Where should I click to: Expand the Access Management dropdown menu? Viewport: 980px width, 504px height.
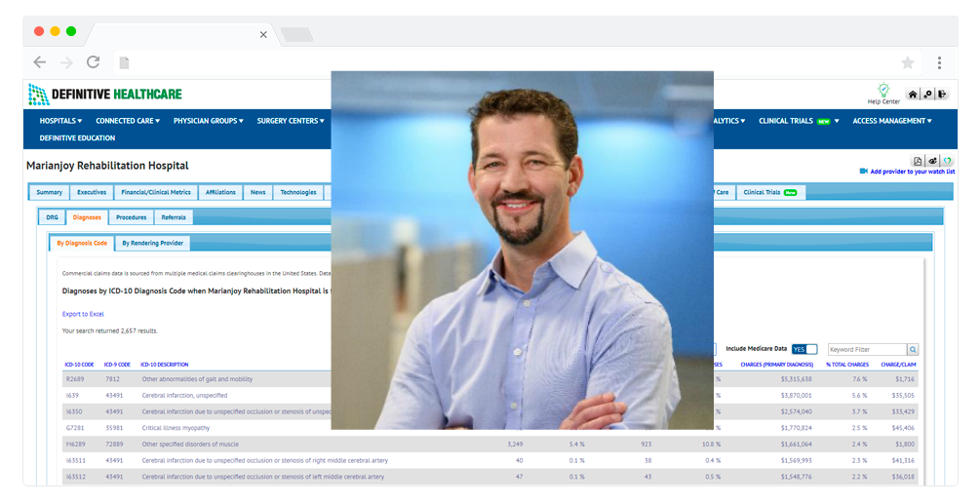pos(891,121)
